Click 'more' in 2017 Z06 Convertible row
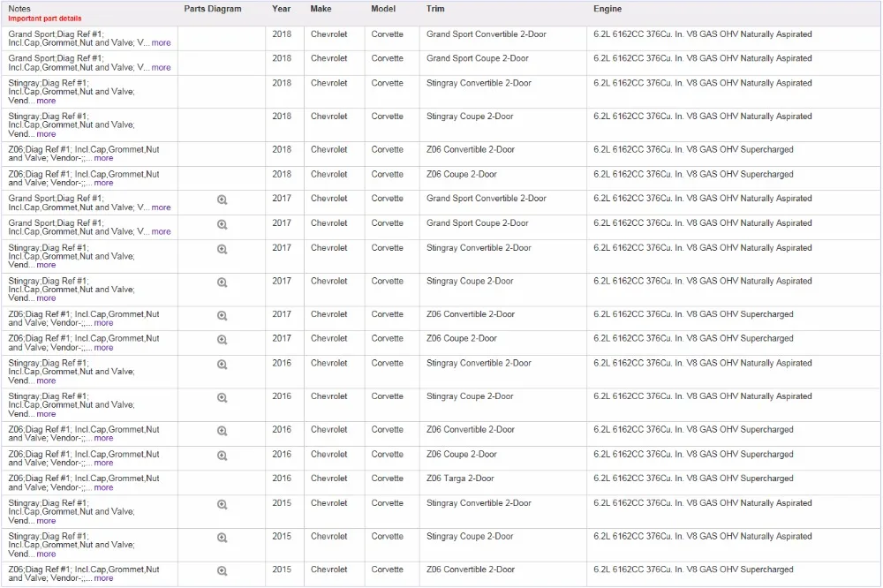This screenshot has height=588, width=883. tap(103, 323)
